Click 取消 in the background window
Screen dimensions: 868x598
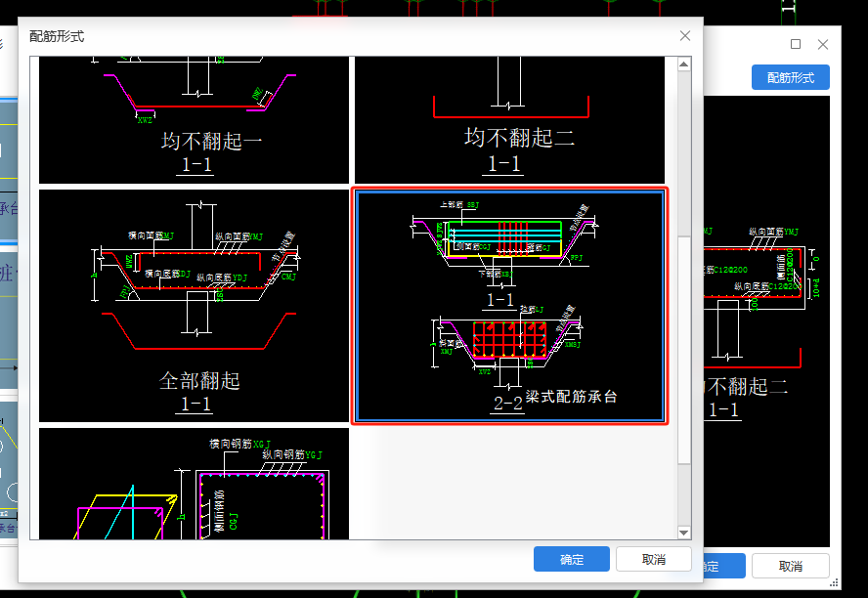790,566
